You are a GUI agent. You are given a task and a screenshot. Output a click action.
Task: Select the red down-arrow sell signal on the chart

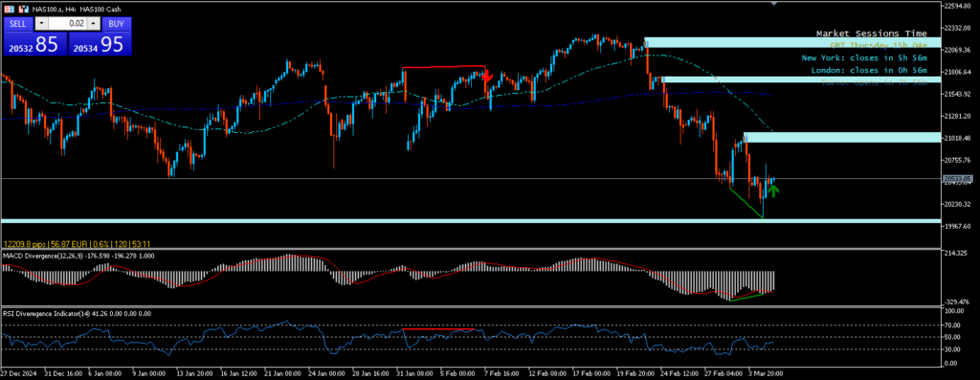pos(488,77)
